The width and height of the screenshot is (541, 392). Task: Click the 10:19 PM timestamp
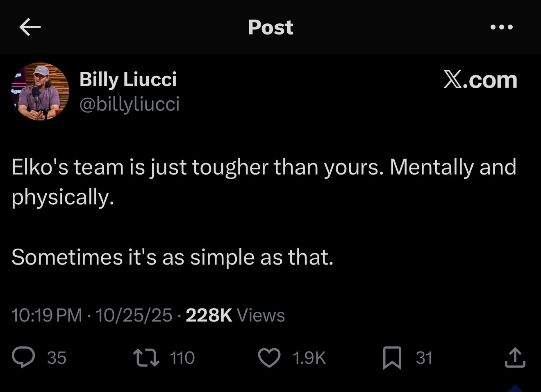point(47,315)
